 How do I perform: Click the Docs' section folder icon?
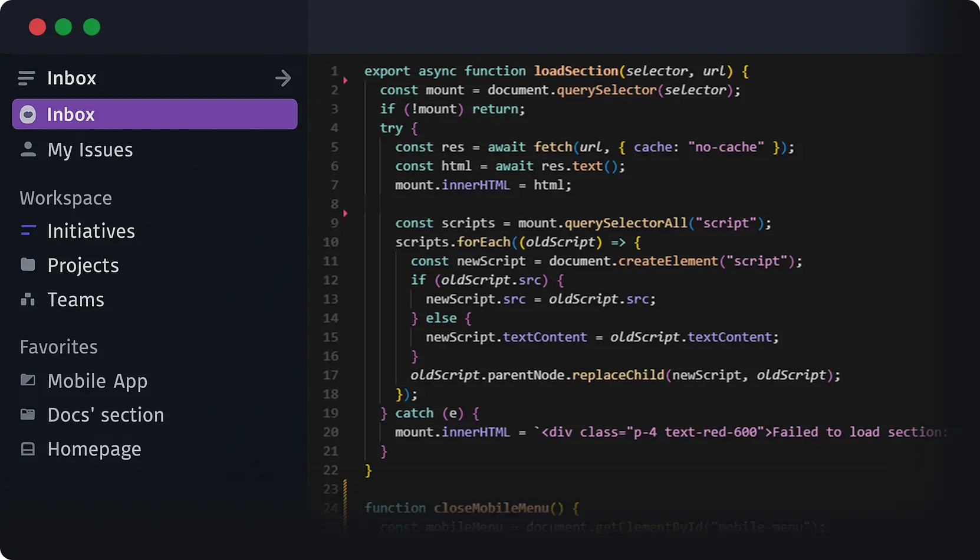28,414
